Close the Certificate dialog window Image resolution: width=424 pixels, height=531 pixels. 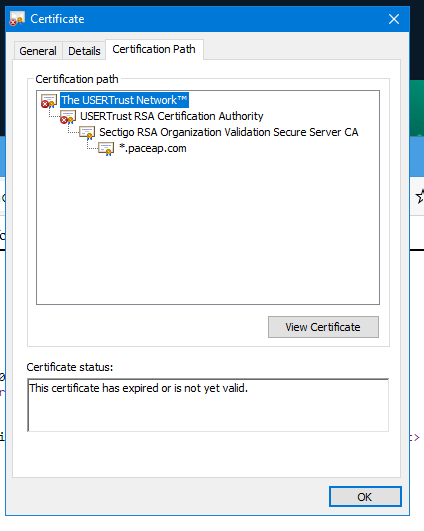(394, 19)
